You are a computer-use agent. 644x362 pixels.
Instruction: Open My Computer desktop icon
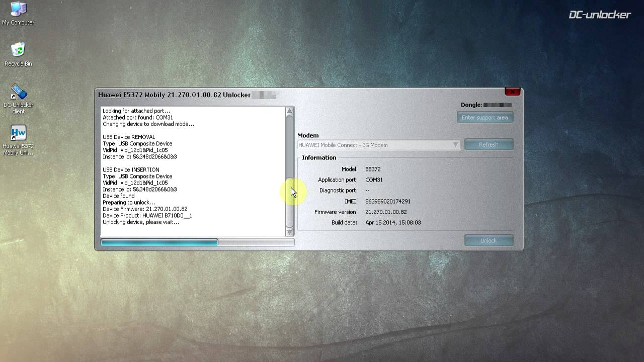[18, 14]
